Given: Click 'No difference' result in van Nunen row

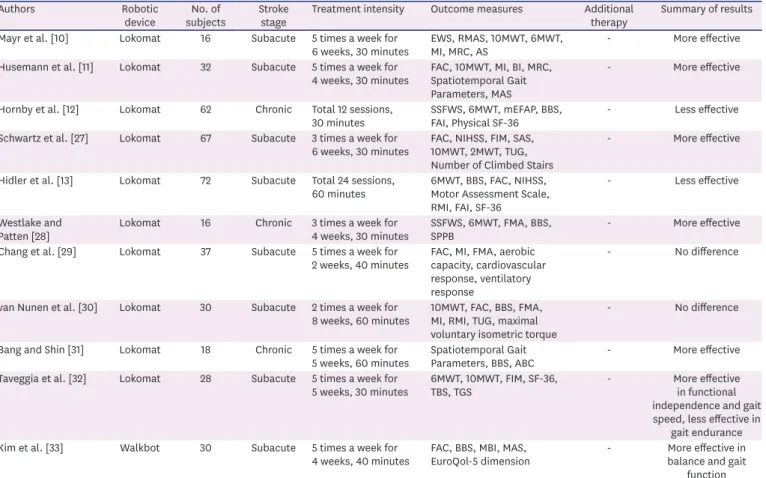Looking at the screenshot, I should pyautogui.click(x=706, y=308).
